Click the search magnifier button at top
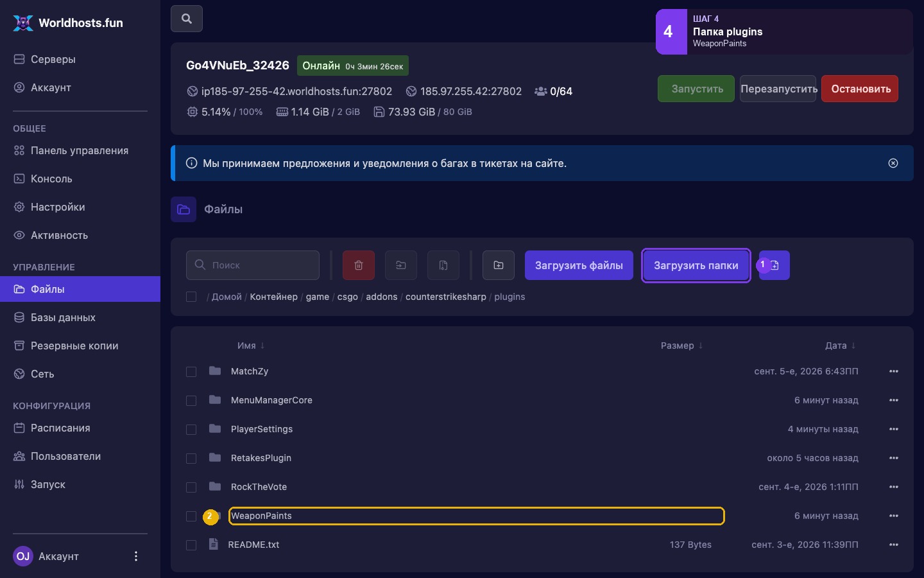This screenshot has width=924, height=578. click(x=187, y=19)
